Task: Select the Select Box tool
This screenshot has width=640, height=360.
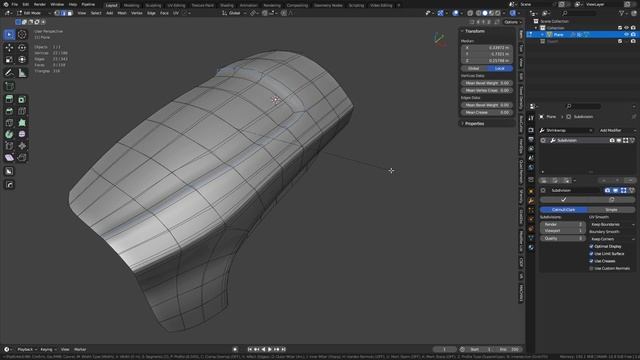Action: (9, 35)
